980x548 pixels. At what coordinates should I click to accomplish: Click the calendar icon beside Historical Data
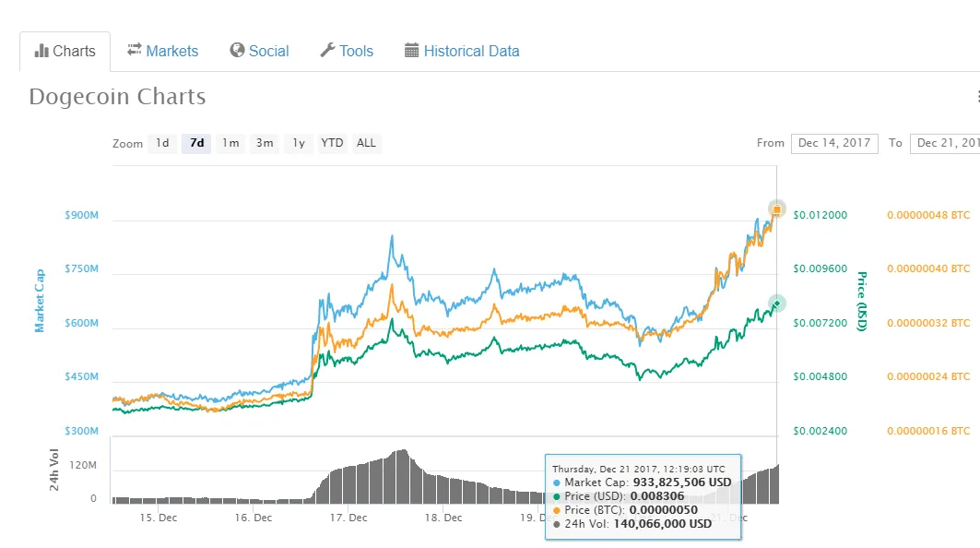tap(411, 51)
